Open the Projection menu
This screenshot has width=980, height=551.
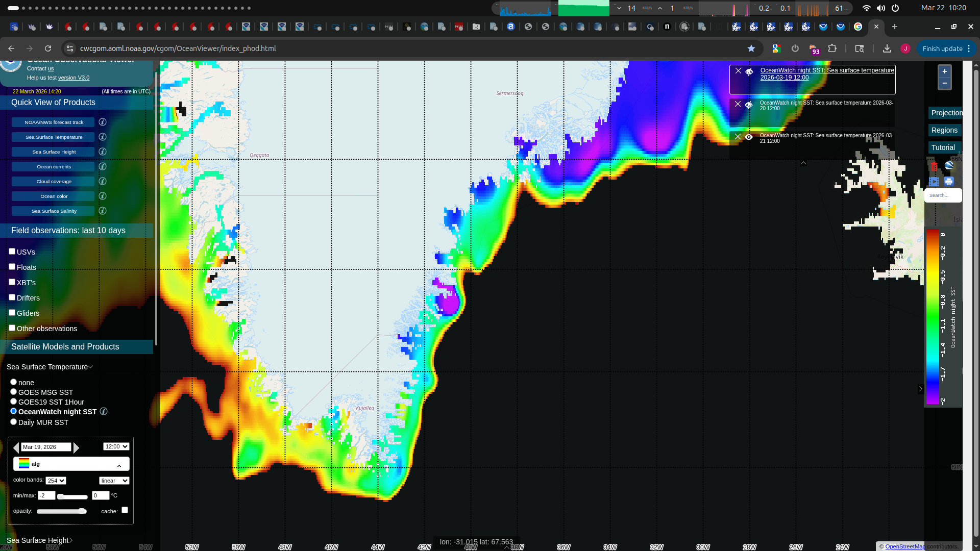pyautogui.click(x=945, y=113)
